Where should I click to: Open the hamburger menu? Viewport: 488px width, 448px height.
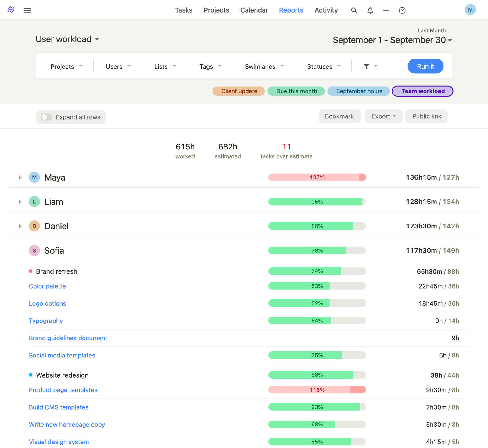click(x=27, y=10)
